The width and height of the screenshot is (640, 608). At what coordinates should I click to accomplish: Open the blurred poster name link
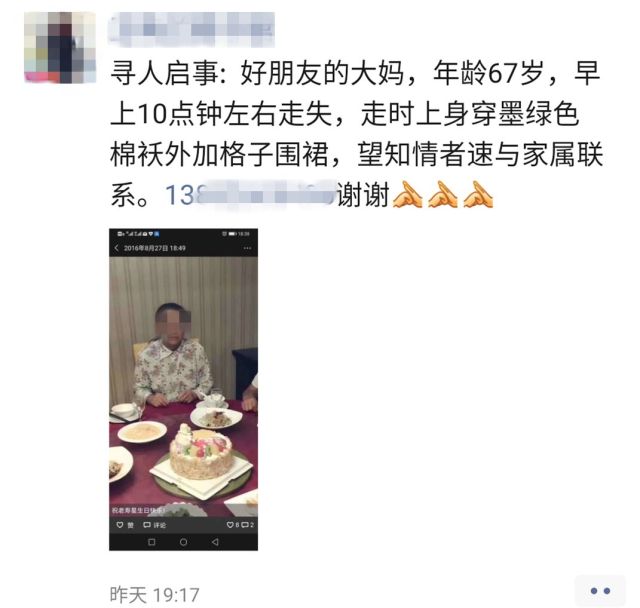click(x=192, y=29)
